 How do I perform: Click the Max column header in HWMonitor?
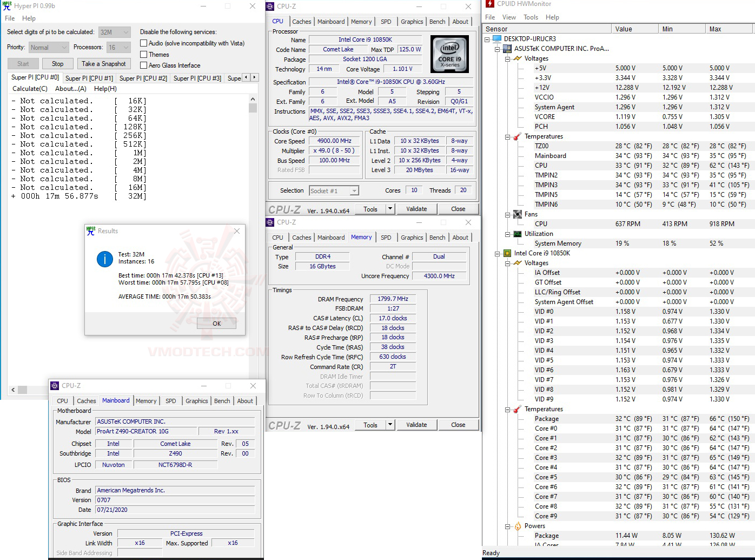(730, 29)
